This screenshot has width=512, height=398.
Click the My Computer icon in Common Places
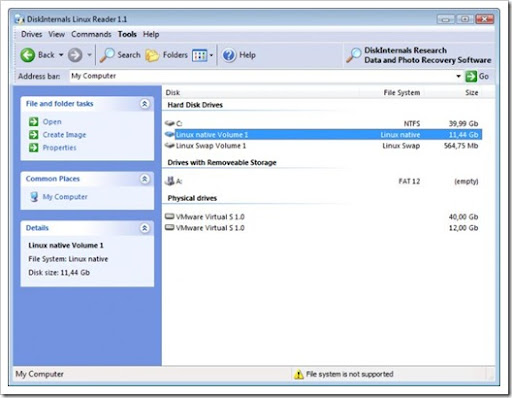[x=34, y=197]
